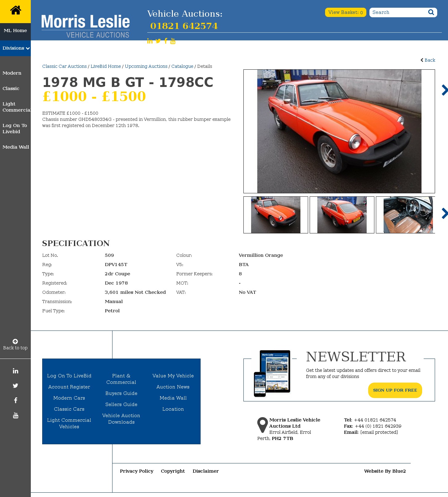This screenshot has width=448, height=497.
Task: Open footer Media Wall link
Action: click(173, 398)
